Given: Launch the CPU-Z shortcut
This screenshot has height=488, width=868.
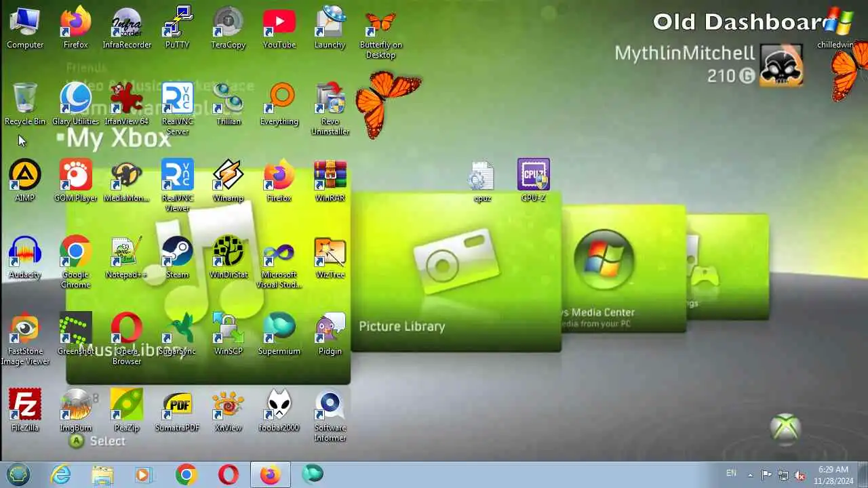Looking at the screenshot, I should coord(534,181).
